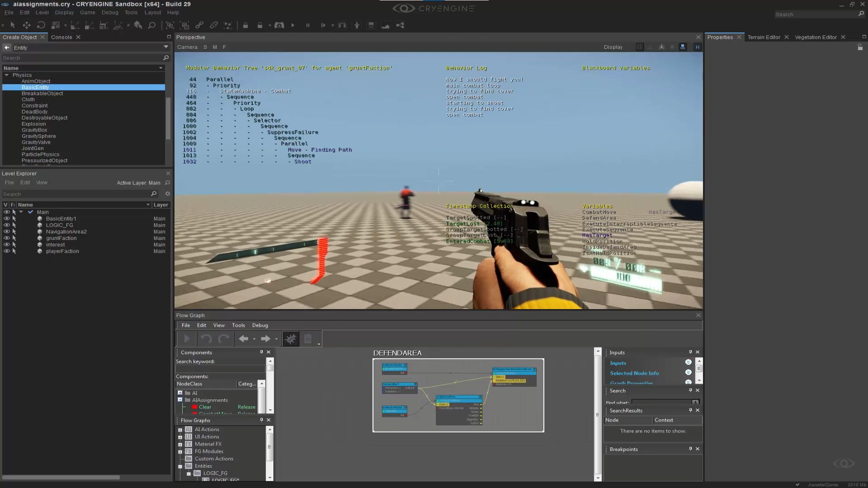Image resolution: width=868 pixels, height=488 pixels.
Task: Click the Rotate tool icon
Action: [41, 25]
